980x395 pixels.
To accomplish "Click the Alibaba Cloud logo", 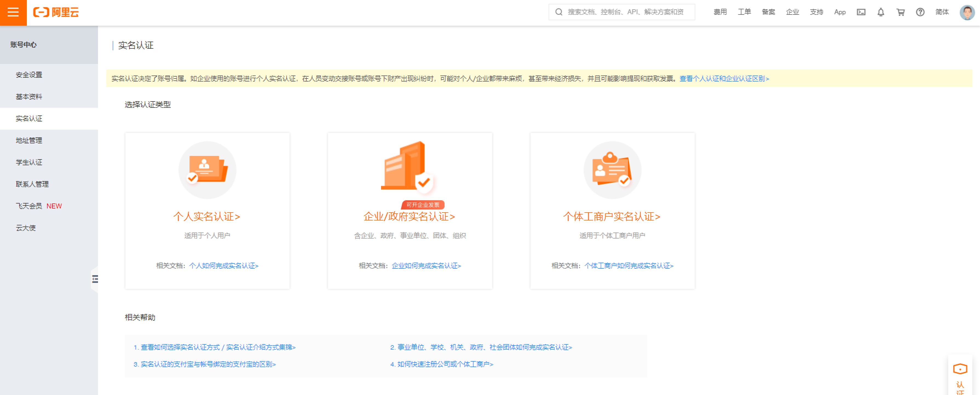I will pos(56,13).
